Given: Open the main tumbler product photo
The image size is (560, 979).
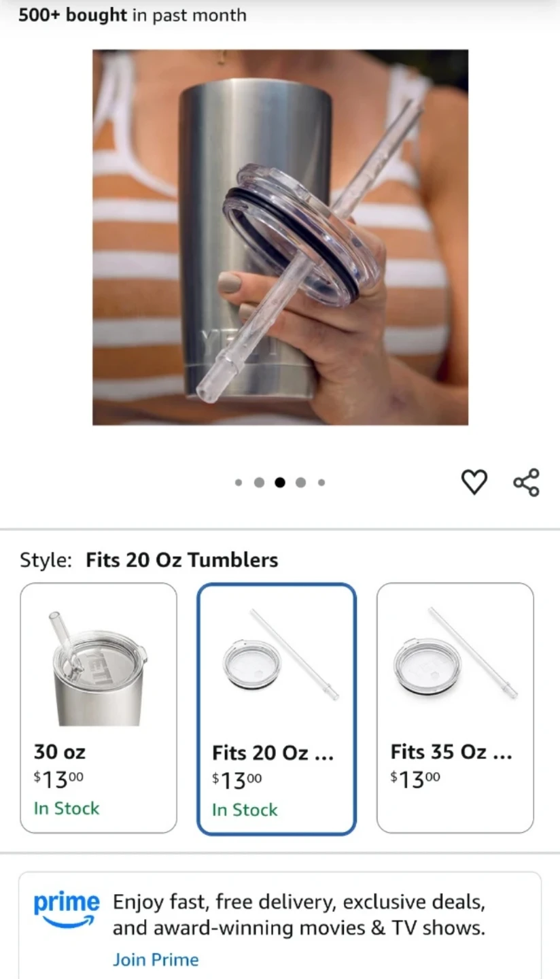Looking at the screenshot, I should tap(280, 237).
